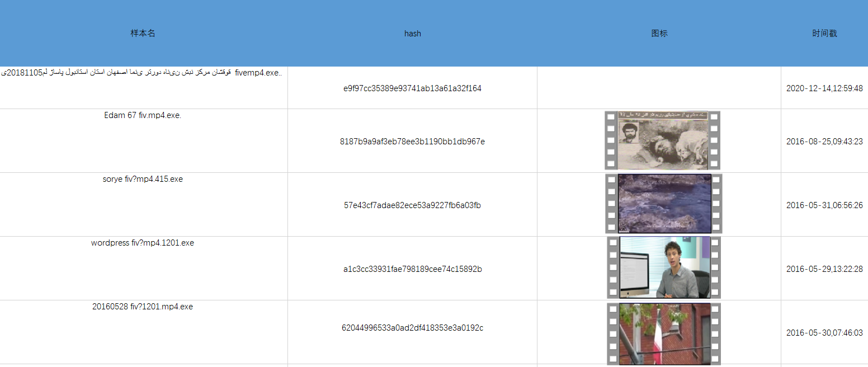868x367 pixels.
Task: Select hash a1c3cc33931fae798189cee74c15892b
Action: [413, 269]
